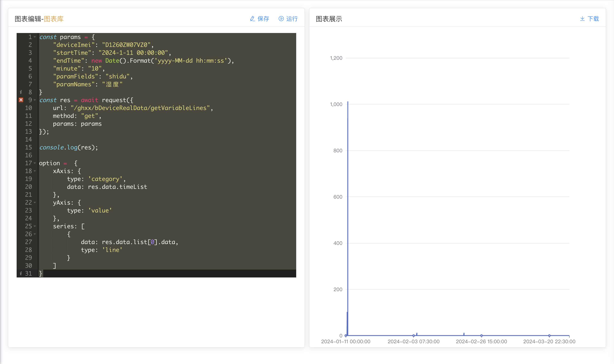The width and height of the screenshot is (614, 364).
Task: Fold the yAxis block at line 22
Action: point(35,203)
